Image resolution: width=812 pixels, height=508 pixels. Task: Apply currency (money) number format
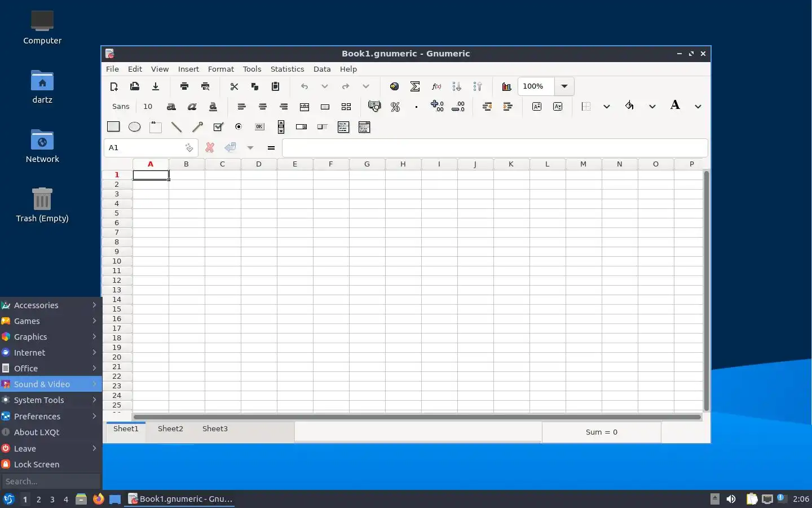(374, 107)
